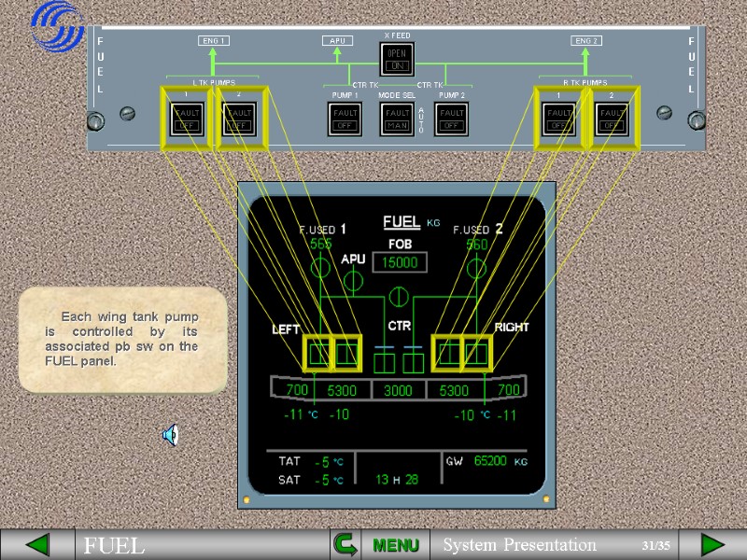Go to previous slide with left arrow
747x560 pixels.
pos(37,545)
